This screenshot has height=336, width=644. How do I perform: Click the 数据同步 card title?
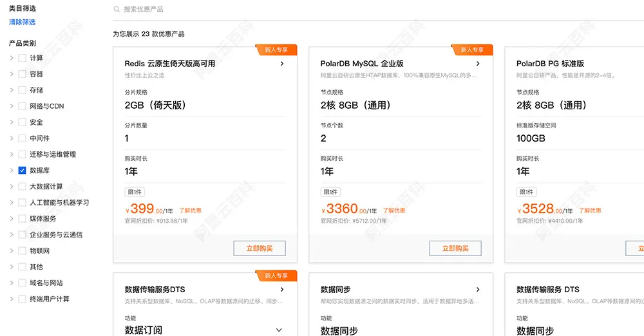336,290
